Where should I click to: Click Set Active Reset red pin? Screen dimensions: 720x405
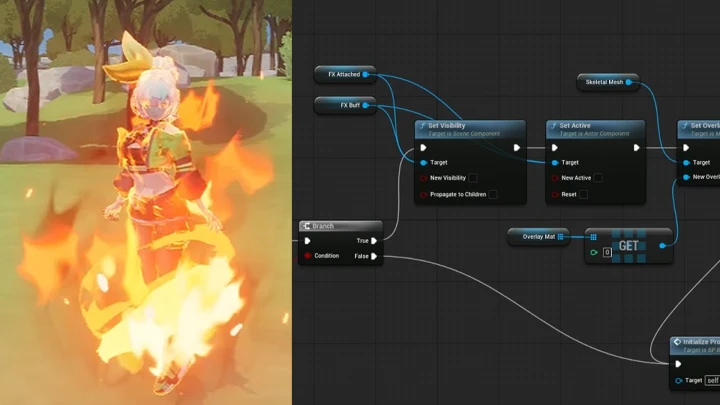coord(555,195)
